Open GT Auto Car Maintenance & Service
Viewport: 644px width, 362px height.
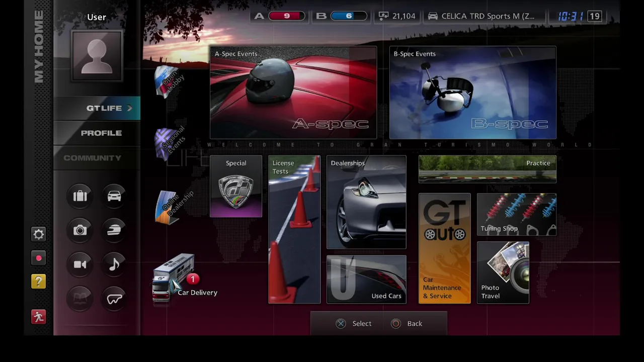pos(445,248)
